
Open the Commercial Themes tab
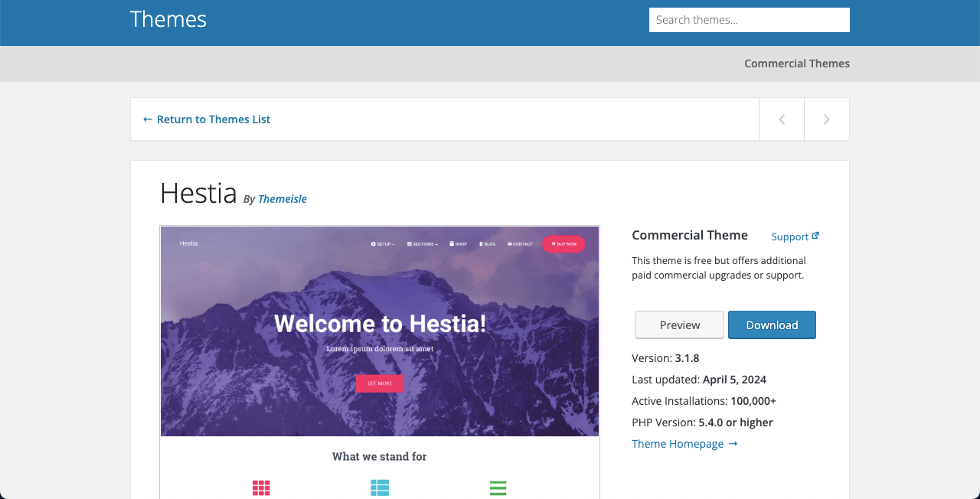coord(797,64)
